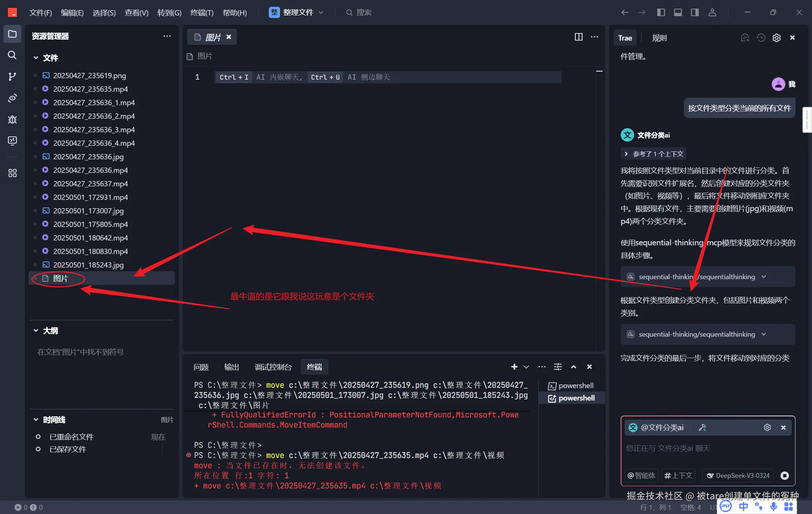Launch a new terminal with the plus icon
The height and width of the screenshot is (514, 812).
point(514,367)
